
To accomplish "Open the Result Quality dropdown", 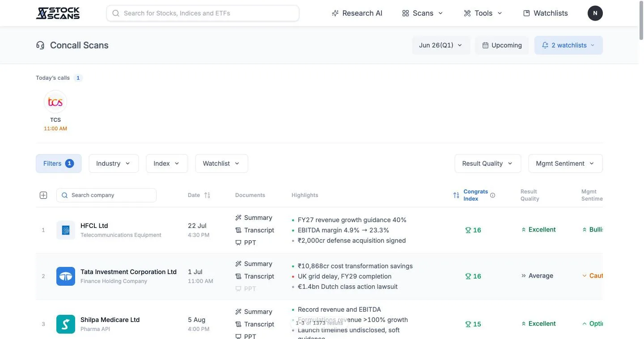I will coord(488,163).
